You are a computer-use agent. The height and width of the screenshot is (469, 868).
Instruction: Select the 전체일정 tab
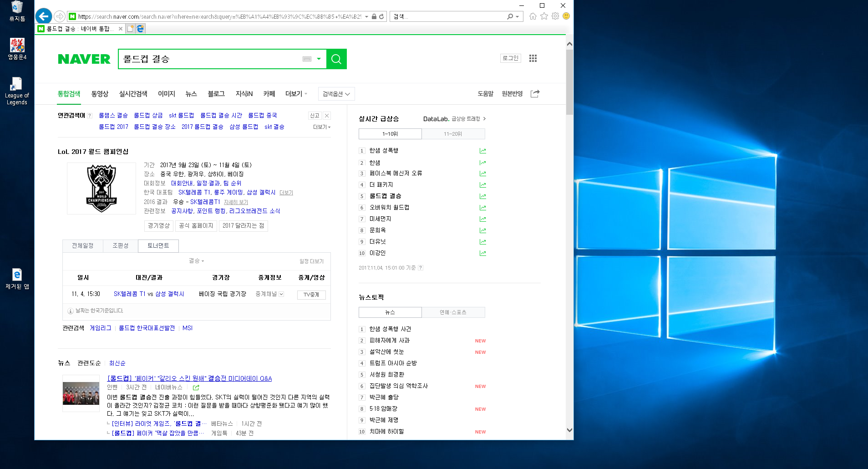coord(83,246)
